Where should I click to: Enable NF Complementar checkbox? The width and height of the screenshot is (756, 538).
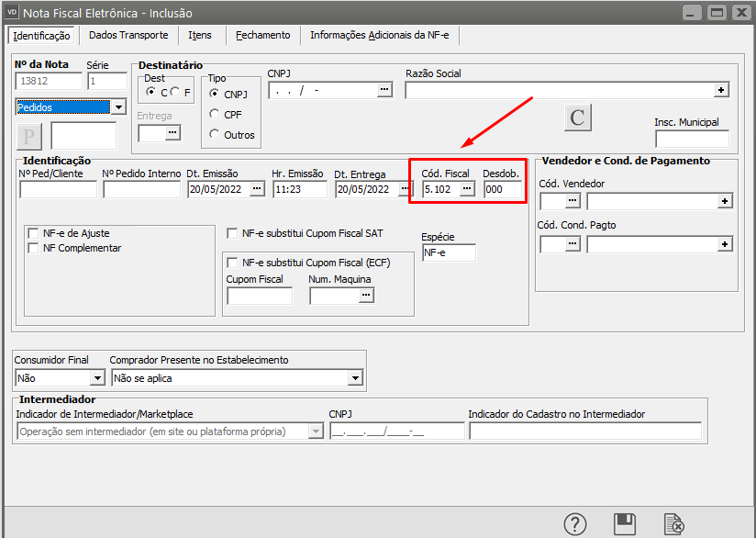34,248
